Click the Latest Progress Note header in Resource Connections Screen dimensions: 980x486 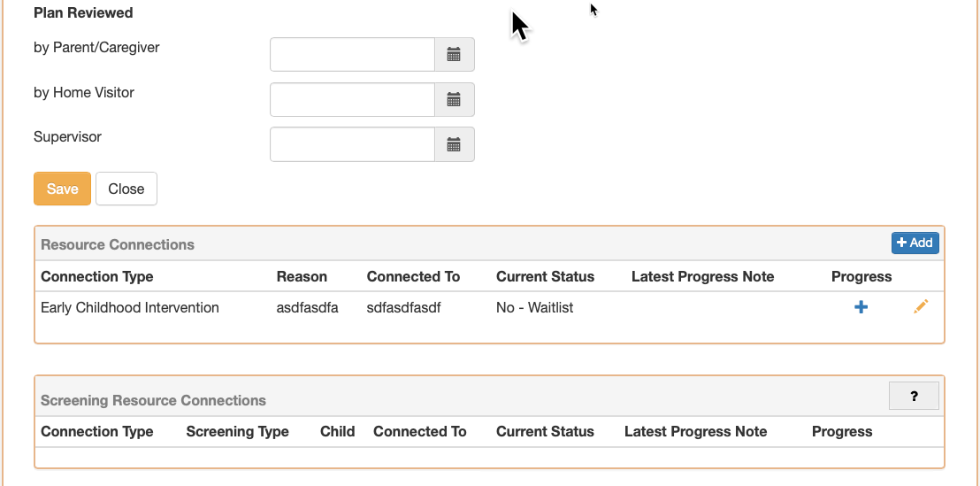tap(702, 276)
